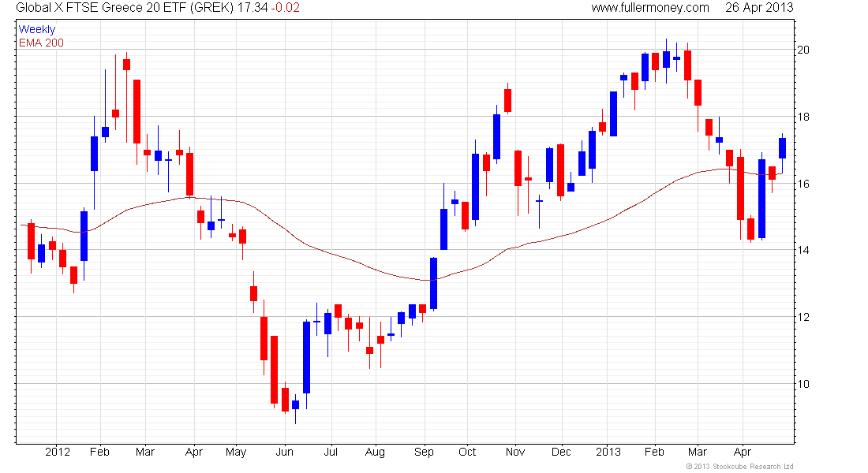The height and width of the screenshot is (473, 868).
Task: Click the 18 price axis label
Action: pyautogui.click(x=803, y=117)
